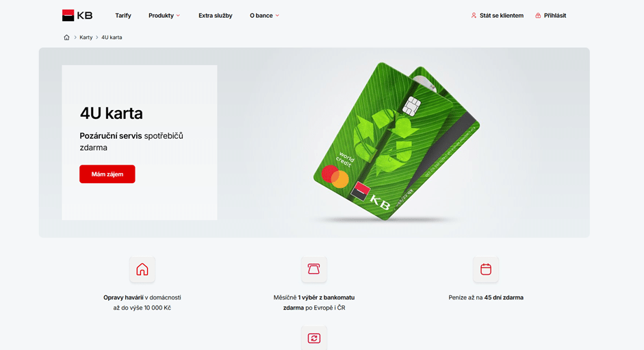Click the KB logo in header
The image size is (644, 350).
click(77, 15)
